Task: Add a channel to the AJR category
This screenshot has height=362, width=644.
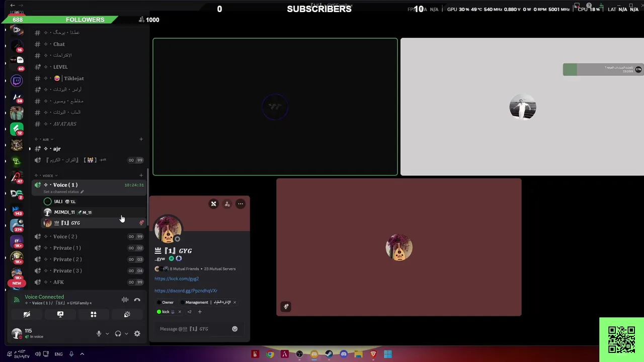Action: (x=141, y=139)
